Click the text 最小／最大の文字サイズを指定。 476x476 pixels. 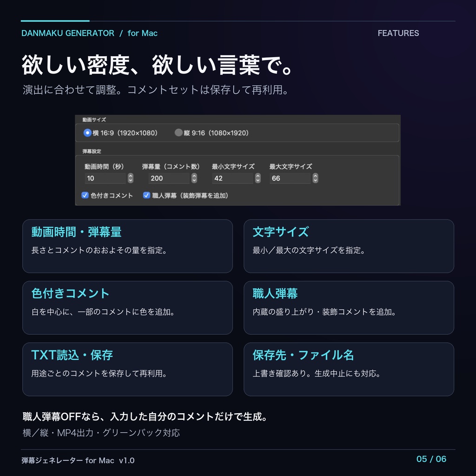point(309,251)
